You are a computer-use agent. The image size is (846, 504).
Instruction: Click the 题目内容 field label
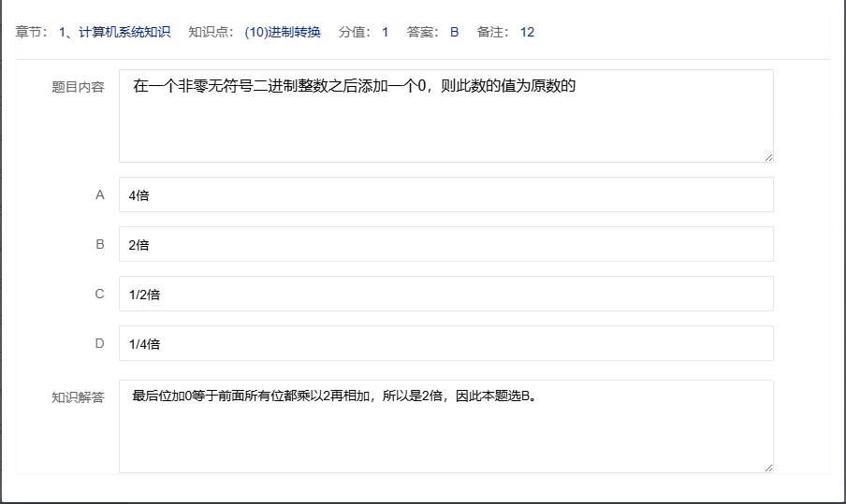pos(78,87)
